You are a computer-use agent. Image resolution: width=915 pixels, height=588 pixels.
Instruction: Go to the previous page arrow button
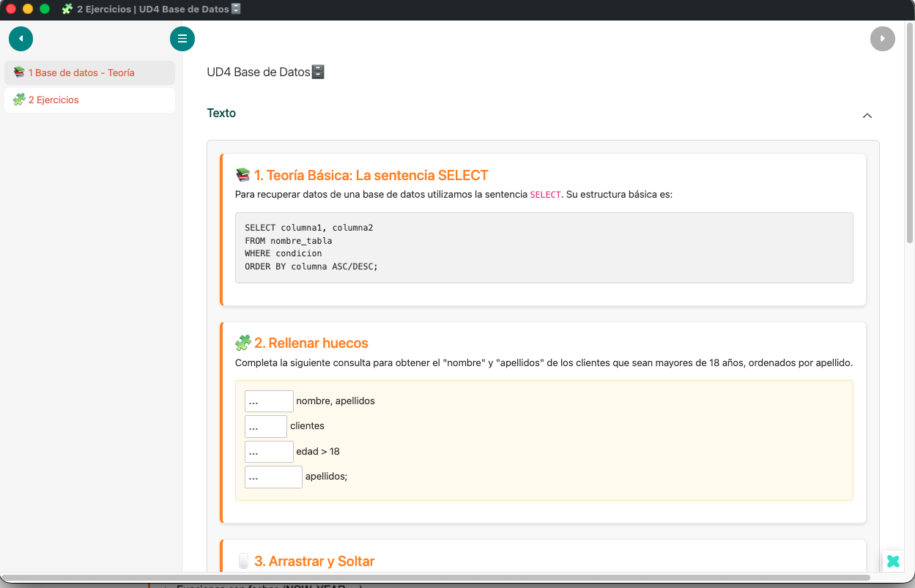coord(21,39)
